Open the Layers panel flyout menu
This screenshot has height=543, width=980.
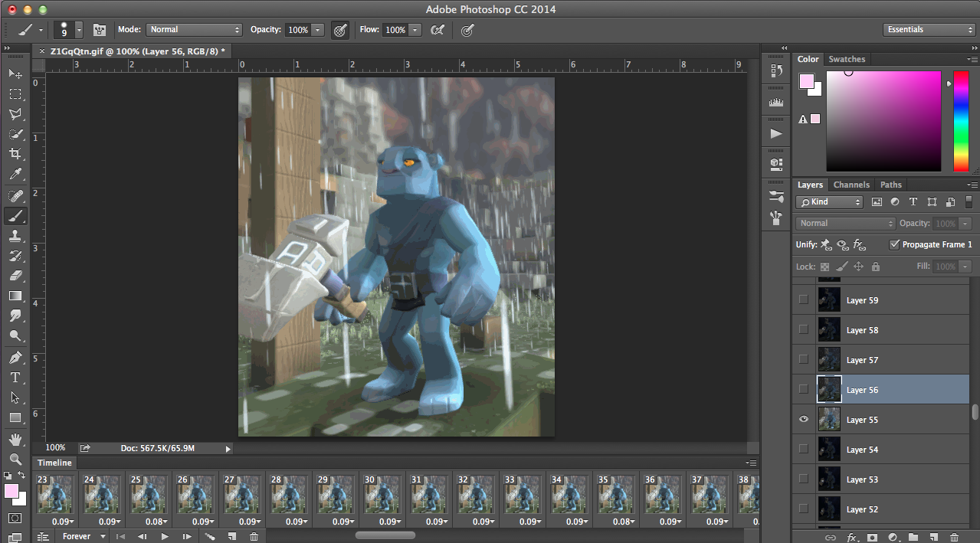pyautogui.click(x=972, y=185)
